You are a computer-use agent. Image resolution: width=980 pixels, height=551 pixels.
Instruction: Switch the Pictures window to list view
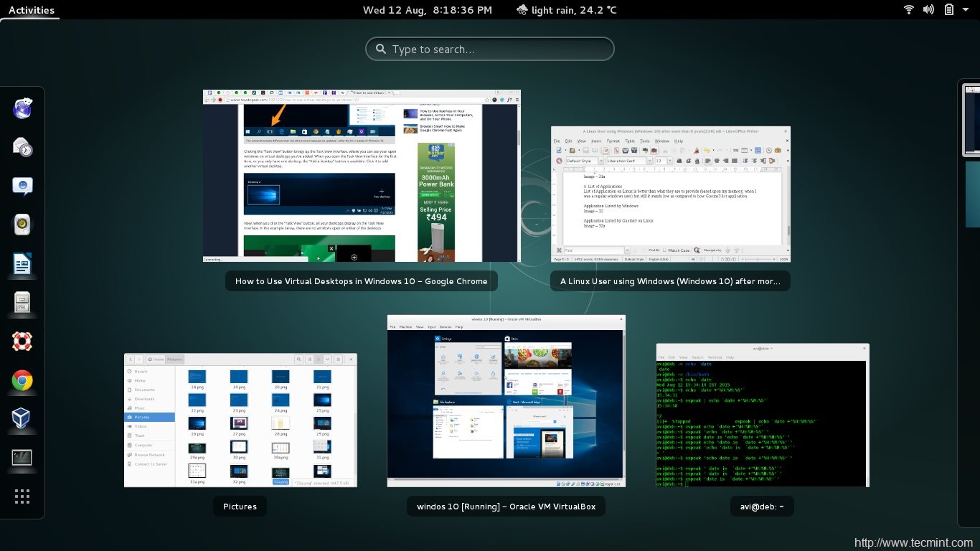click(319, 359)
